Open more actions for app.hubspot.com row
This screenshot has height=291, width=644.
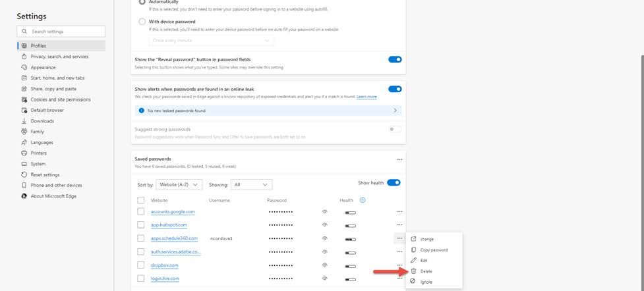[x=399, y=225]
